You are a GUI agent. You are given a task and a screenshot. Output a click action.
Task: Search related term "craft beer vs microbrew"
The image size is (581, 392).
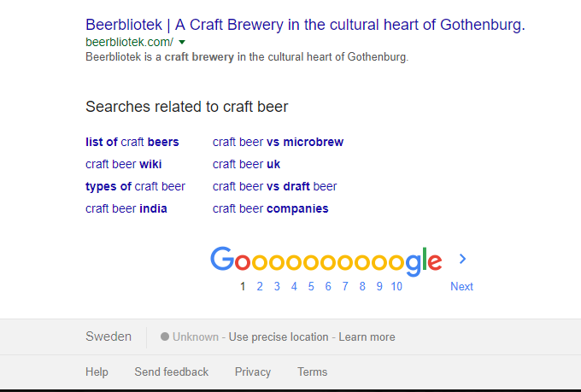(278, 142)
